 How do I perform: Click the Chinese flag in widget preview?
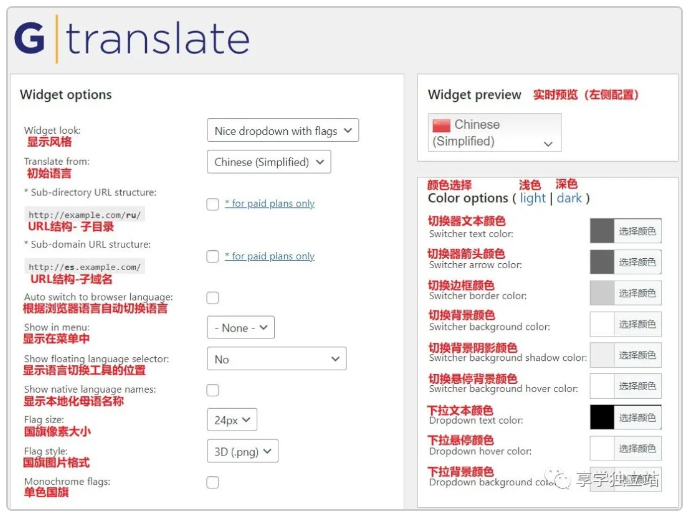coord(441,125)
